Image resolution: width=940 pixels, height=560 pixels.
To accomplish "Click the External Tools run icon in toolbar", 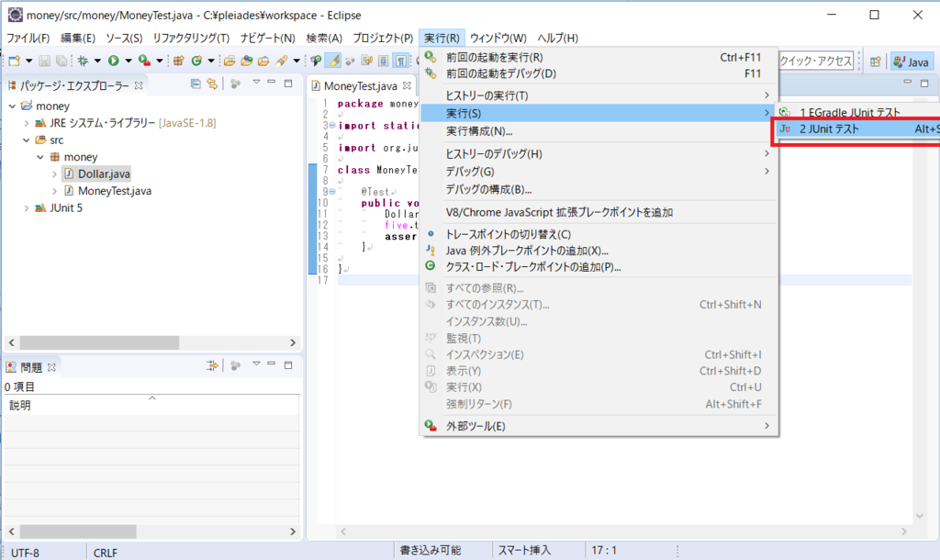I will click(144, 61).
